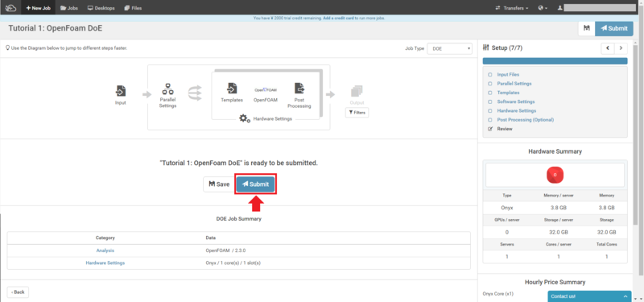Submit the job with center Submit button

255,184
